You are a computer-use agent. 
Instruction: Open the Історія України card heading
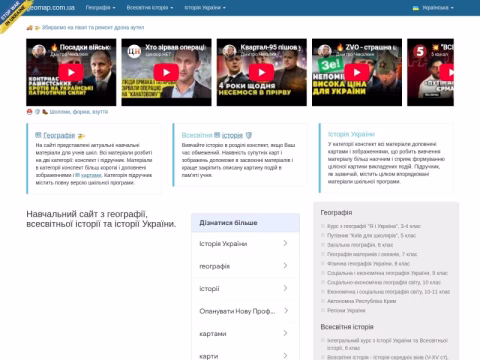351,134
